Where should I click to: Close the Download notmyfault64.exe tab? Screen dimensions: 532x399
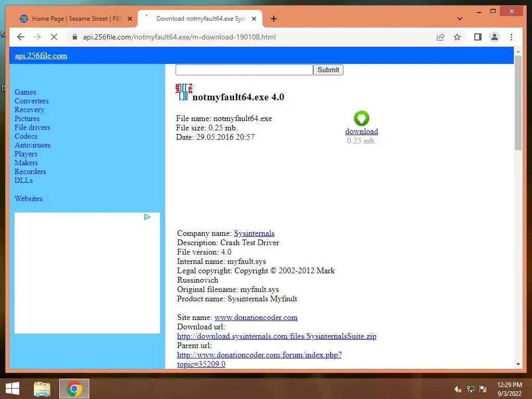(x=254, y=19)
